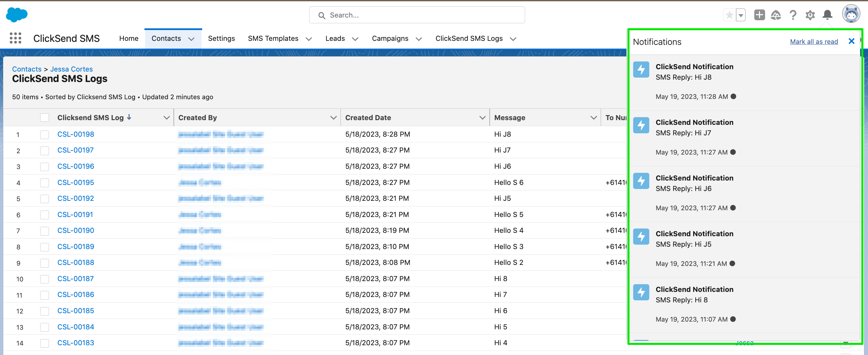Image resolution: width=868 pixels, height=355 pixels.
Task: Open the Trailhead guidance icon
Action: pos(776,15)
